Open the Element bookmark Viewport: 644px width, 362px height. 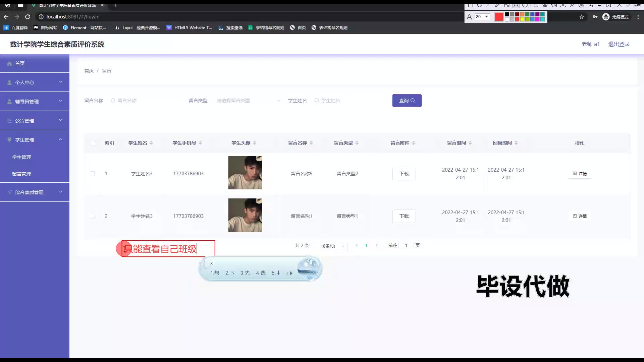[x=85, y=27]
